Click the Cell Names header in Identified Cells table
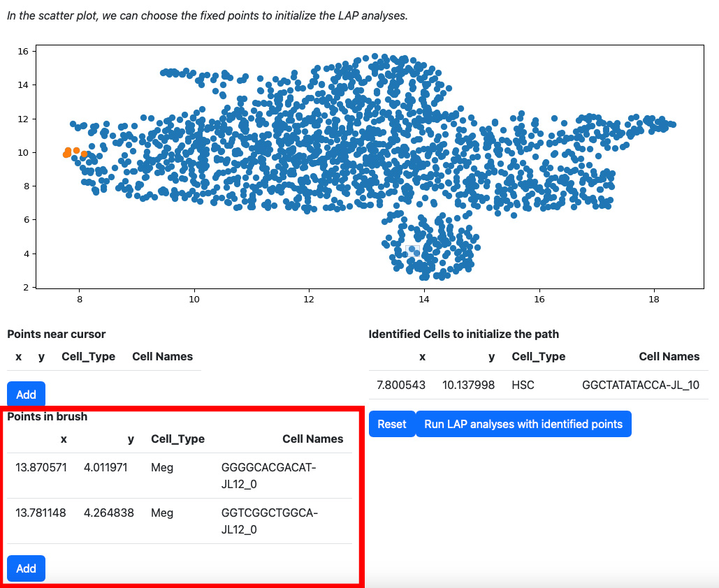 tap(669, 357)
